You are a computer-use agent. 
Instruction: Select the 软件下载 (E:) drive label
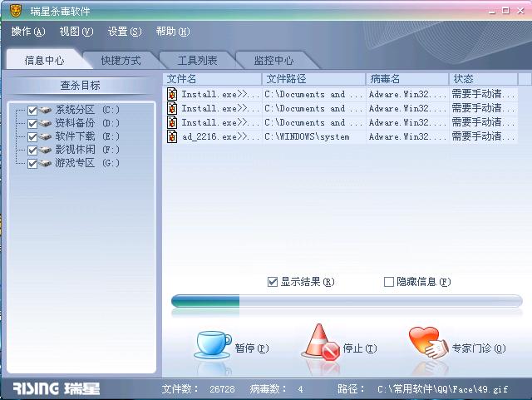[87, 136]
